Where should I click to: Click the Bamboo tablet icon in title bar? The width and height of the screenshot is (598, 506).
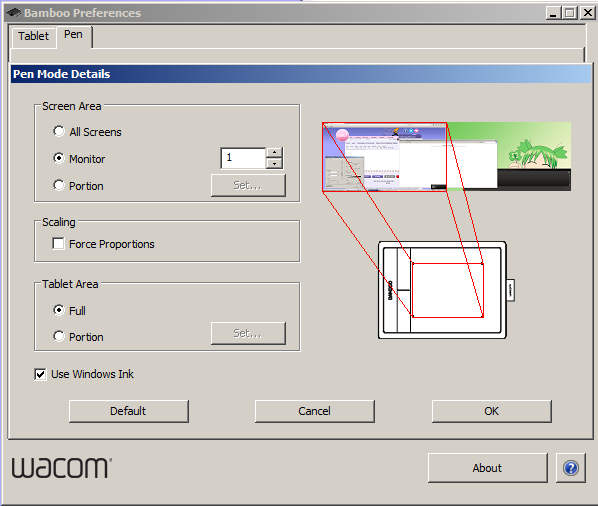click(13, 13)
